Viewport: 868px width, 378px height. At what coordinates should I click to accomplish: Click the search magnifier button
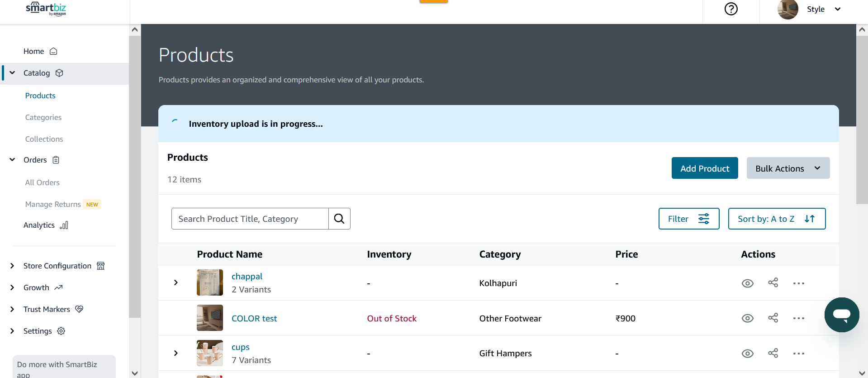tap(339, 219)
